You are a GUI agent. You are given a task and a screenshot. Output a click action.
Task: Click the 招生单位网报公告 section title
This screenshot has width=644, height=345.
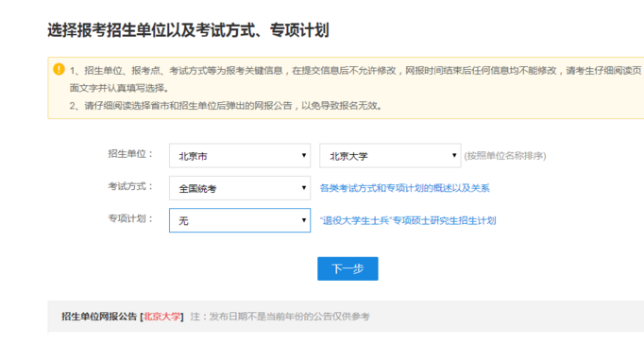tap(99, 317)
